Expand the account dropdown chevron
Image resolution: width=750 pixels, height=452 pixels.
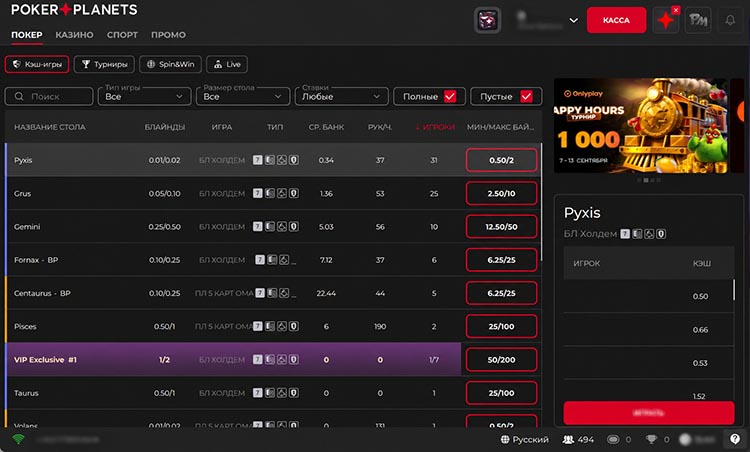tap(574, 21)
